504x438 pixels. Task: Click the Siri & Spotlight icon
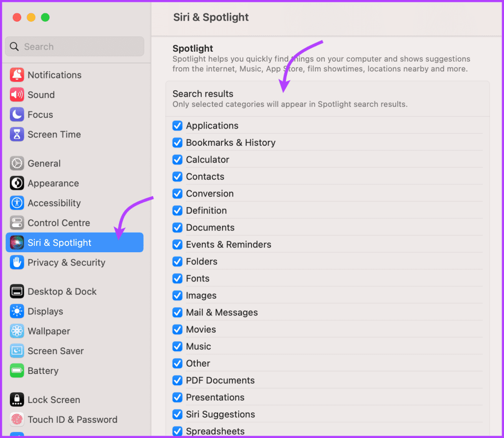click(x=17, y=243)
